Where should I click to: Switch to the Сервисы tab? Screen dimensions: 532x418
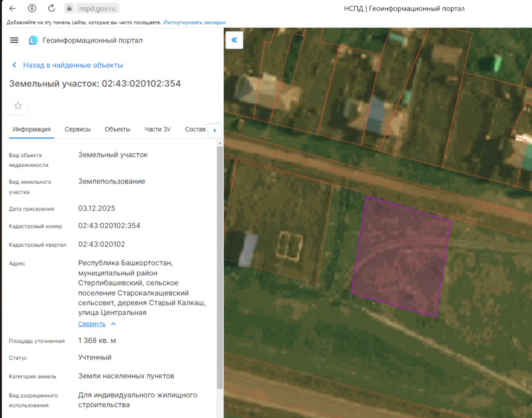coord(78,129)
